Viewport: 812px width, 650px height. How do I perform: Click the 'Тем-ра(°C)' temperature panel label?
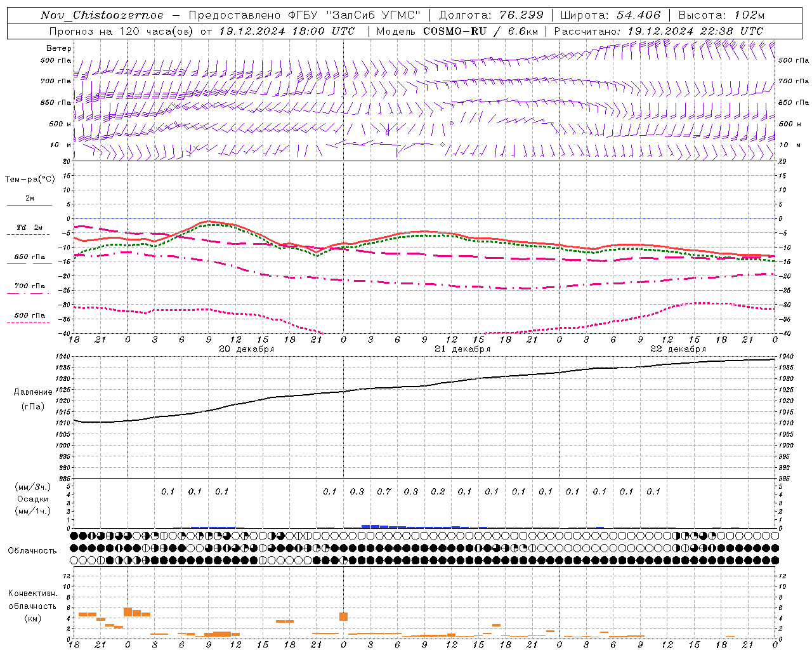(30, 180)
